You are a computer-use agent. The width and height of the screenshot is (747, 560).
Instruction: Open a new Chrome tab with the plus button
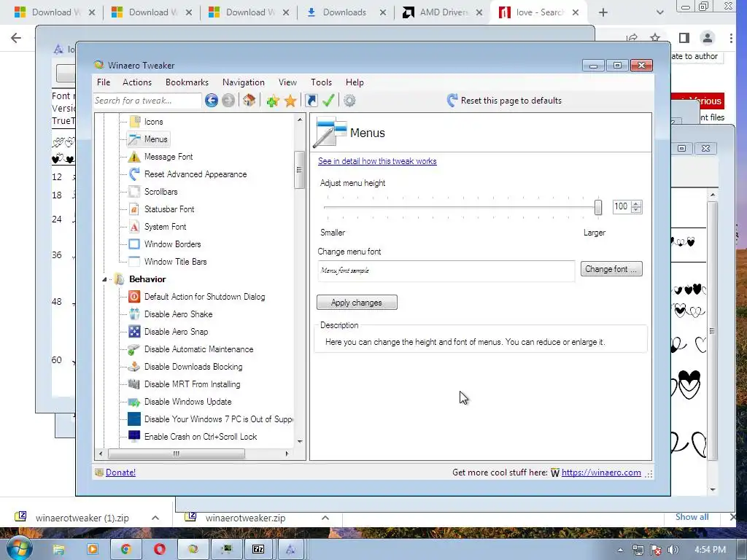(603, 12)
